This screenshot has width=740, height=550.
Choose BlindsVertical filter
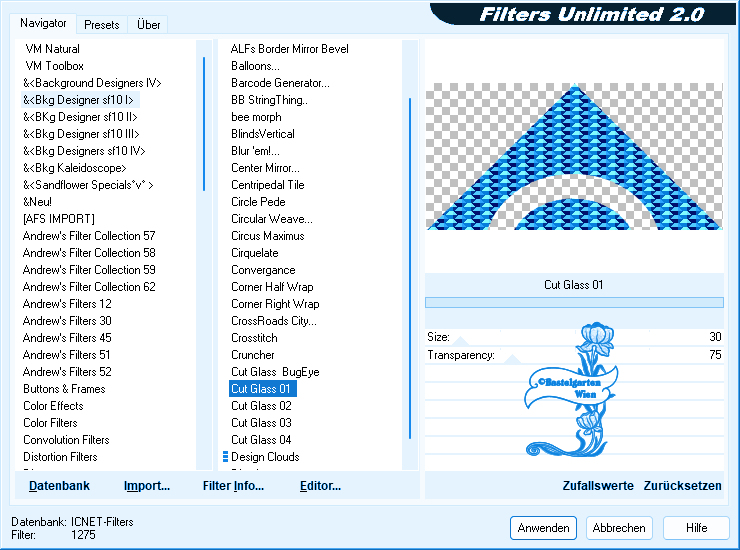[262, 134]
